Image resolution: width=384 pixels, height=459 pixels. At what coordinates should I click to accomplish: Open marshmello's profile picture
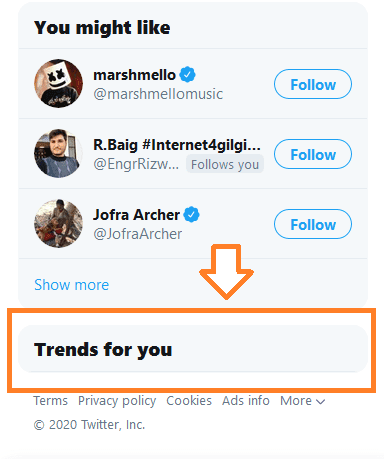tap(58, 83)
